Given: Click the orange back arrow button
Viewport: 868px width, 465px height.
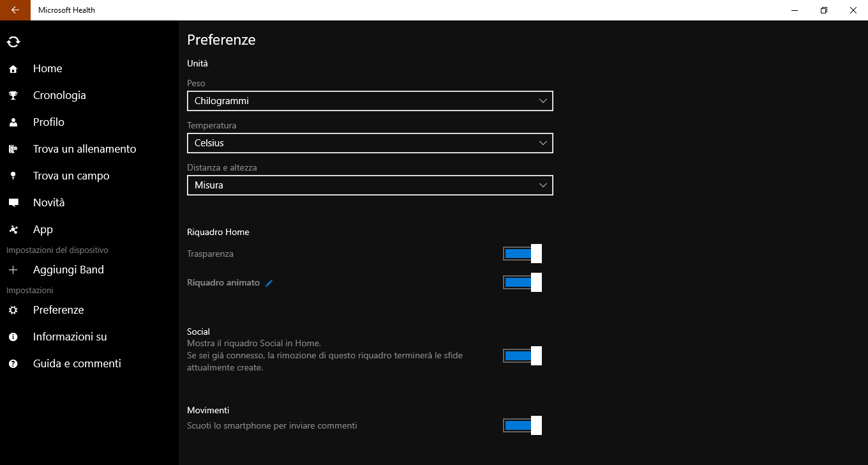Looking at the screenshot, I should 15,10.
